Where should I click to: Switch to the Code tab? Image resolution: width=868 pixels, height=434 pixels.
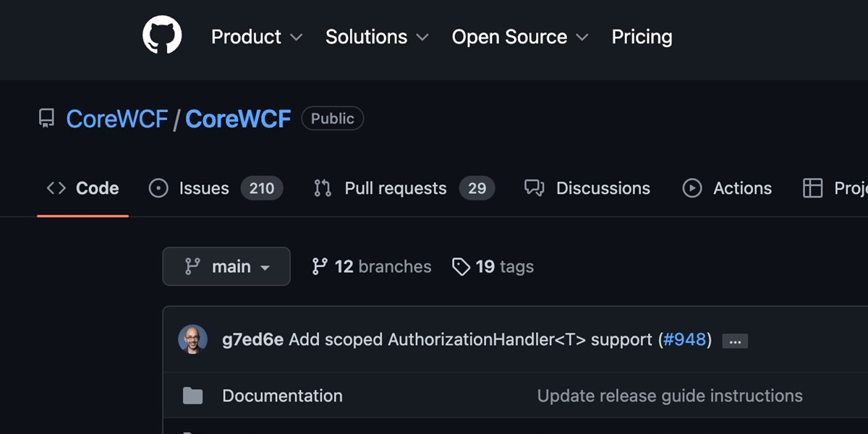[82, 188]
